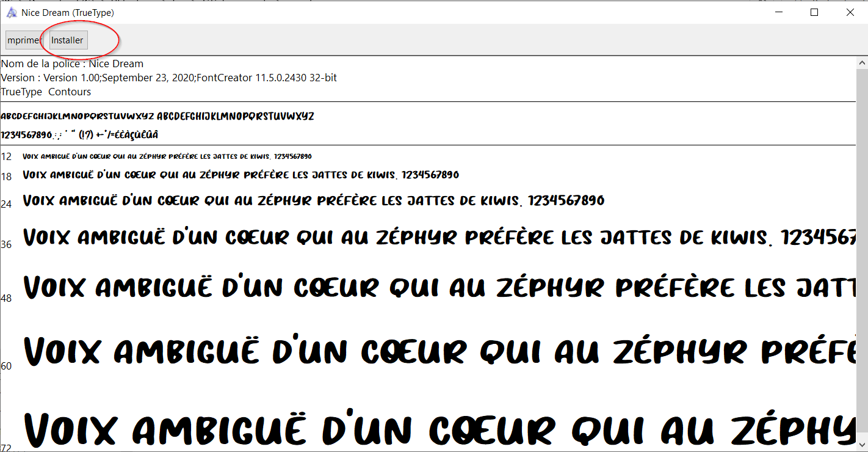Click the scrollbar down arrow
This screenshot has width=868, height=452.
click(863, 445)
